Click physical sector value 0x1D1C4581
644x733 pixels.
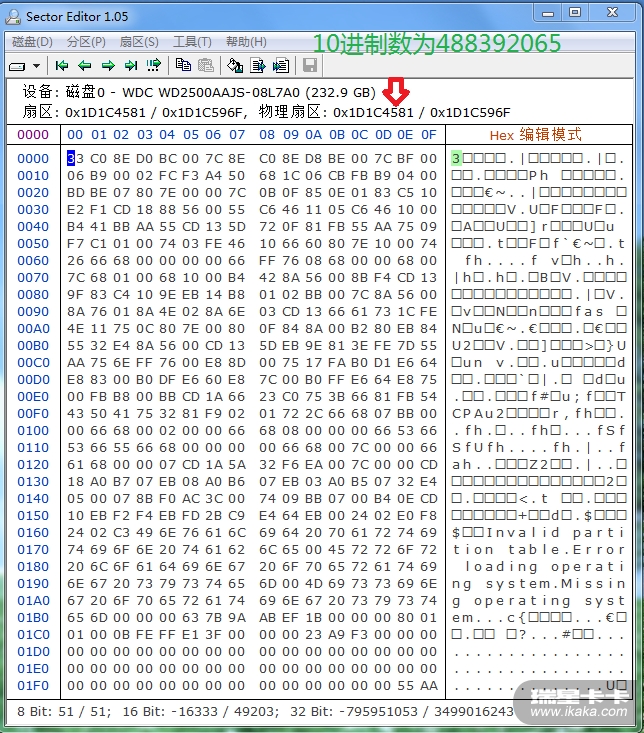373,113
